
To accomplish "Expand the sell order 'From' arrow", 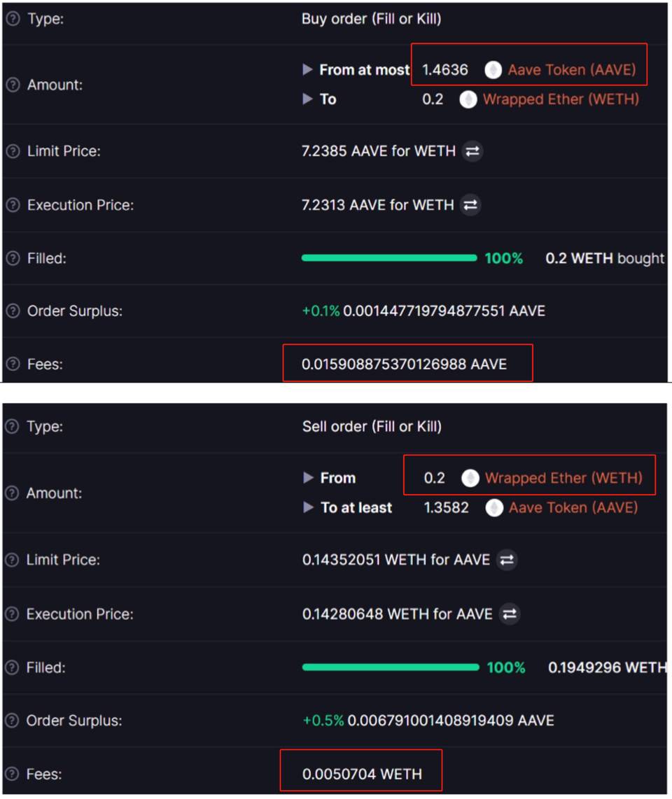I will click(308, 478).
